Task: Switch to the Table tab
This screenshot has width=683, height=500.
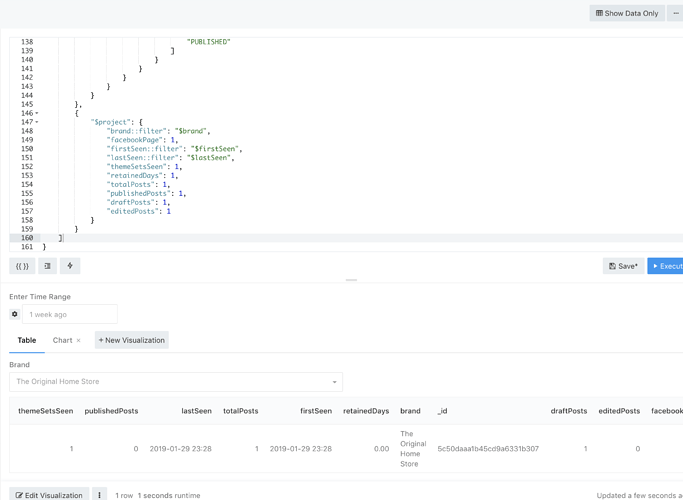Action: 27,341
